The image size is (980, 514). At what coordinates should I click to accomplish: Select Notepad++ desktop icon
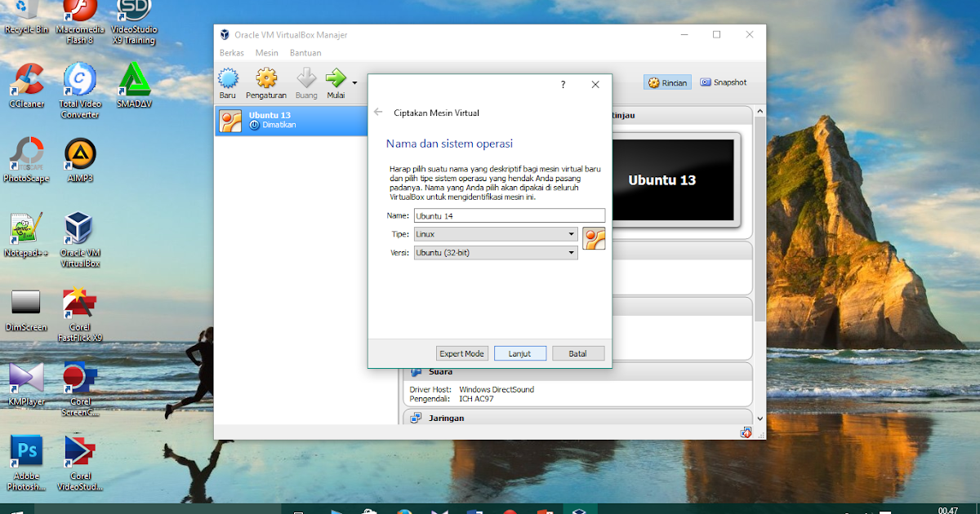pos(27,235)
